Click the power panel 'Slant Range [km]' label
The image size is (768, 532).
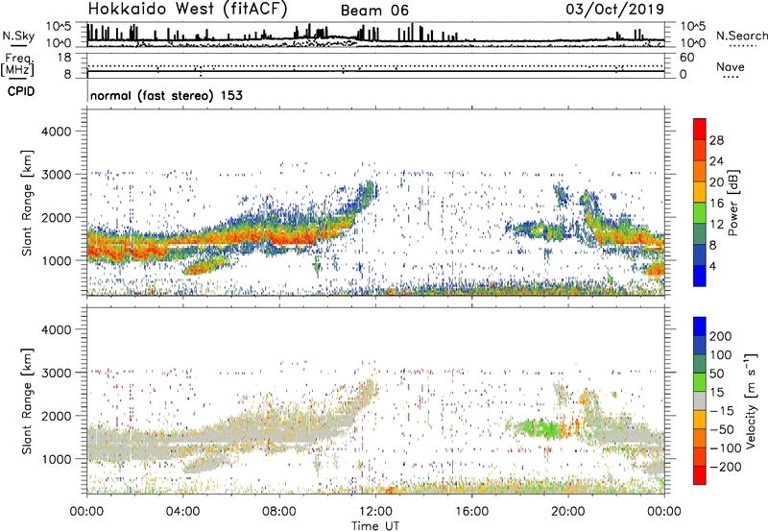[27, 203]
